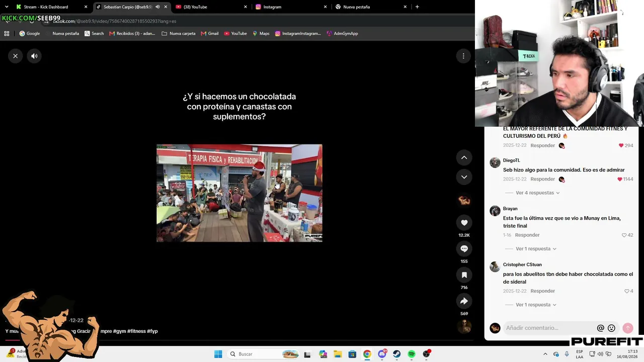
Task: Go to the next video
Action: 464,177
